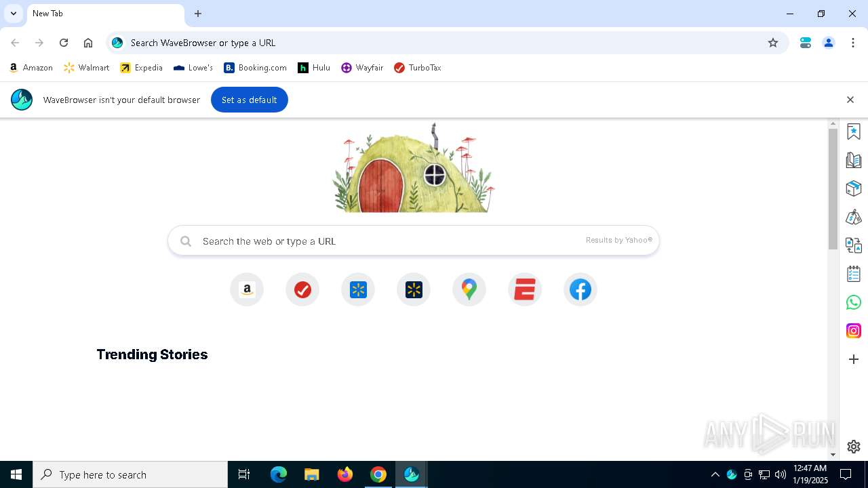Open WhatsApp from the sidebar
The image size is (868, 488).
click(854, 302)
